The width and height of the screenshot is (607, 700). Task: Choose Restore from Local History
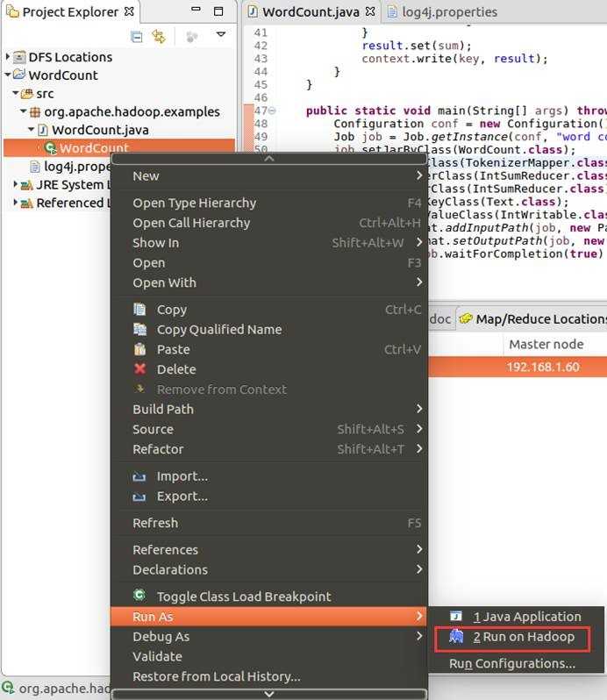pyautogui.click(x=269, y=676)
